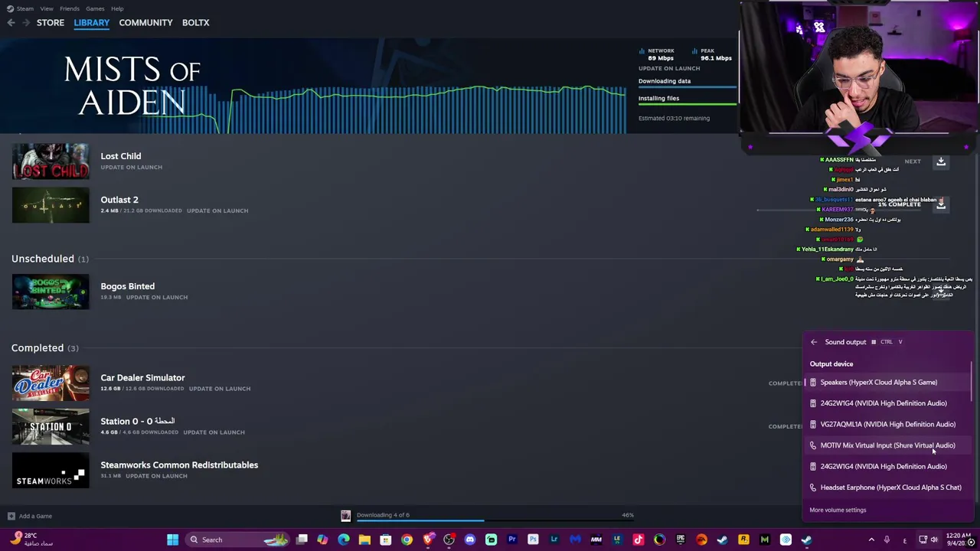Screen dimensions: 980x551
Task: Open the Friends menu
Action: 70,8
